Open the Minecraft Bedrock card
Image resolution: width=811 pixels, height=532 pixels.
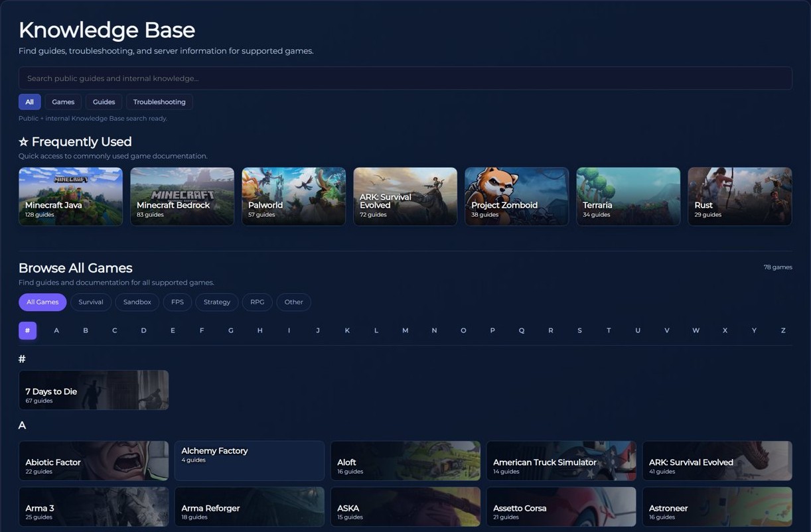click(x=182, y=196)
